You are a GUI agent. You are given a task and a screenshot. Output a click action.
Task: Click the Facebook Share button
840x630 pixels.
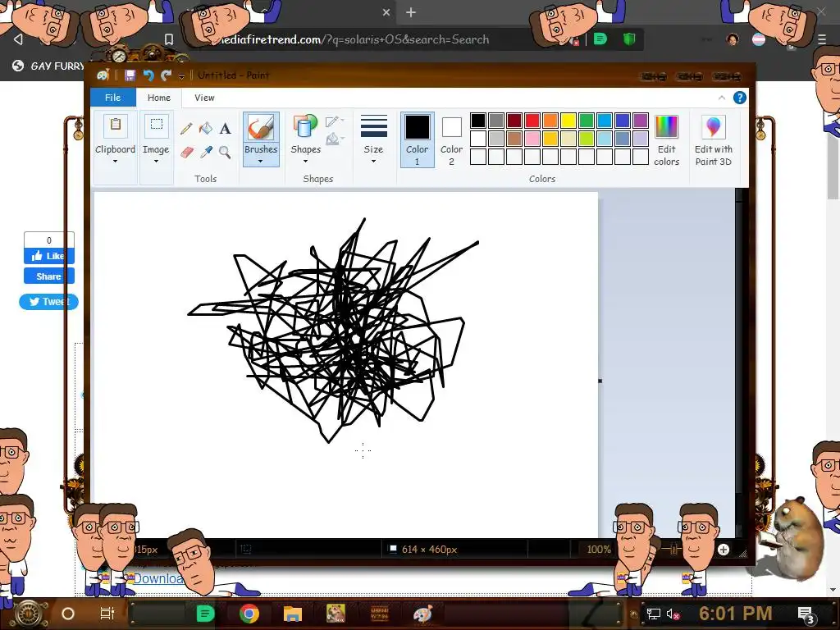(x=48, y=276)
